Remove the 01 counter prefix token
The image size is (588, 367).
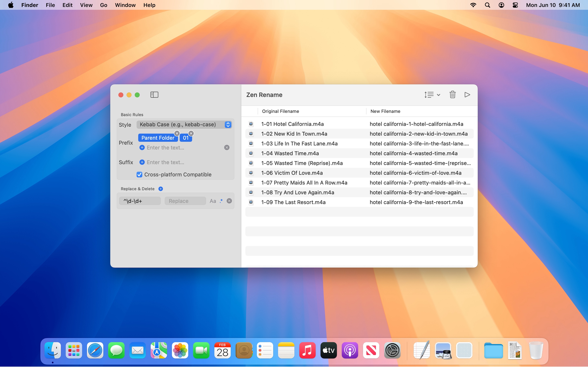[191, 133]
